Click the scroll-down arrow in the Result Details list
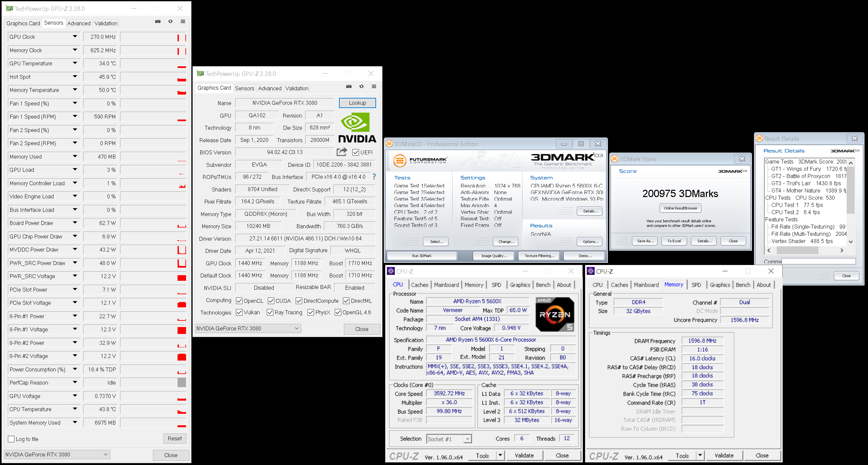 [x=851, y=241]
